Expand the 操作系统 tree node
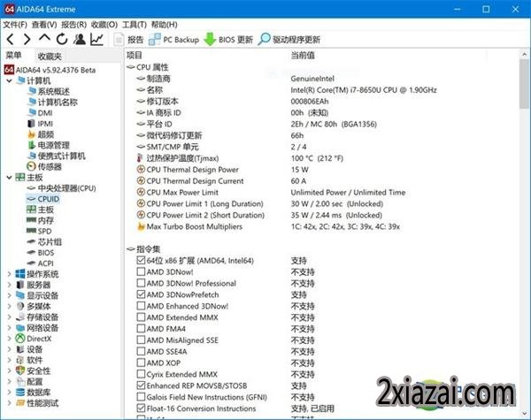 pos(9,274)
